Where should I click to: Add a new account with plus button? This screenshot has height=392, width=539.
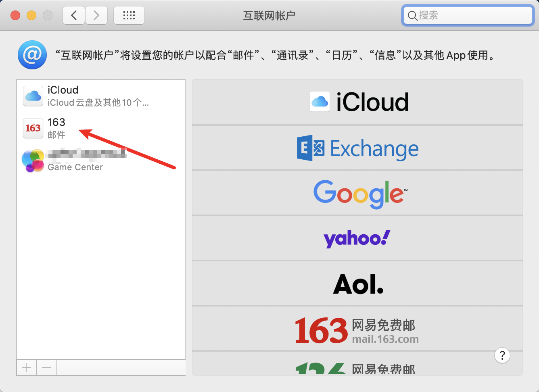(26, 367)
